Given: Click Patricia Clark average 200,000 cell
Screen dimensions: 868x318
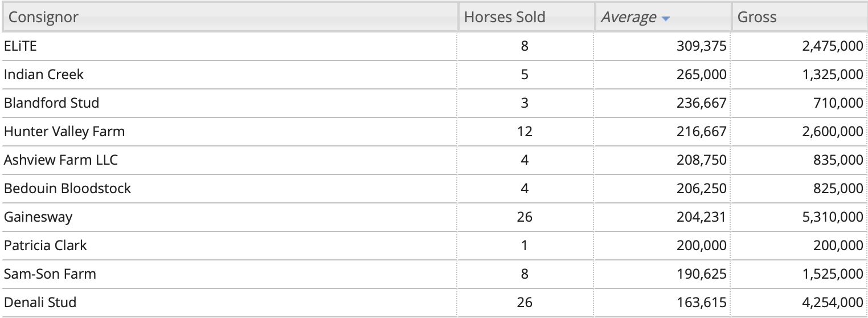Looking at the screenshot, I should pyautogui.click(x=663, y=246).
